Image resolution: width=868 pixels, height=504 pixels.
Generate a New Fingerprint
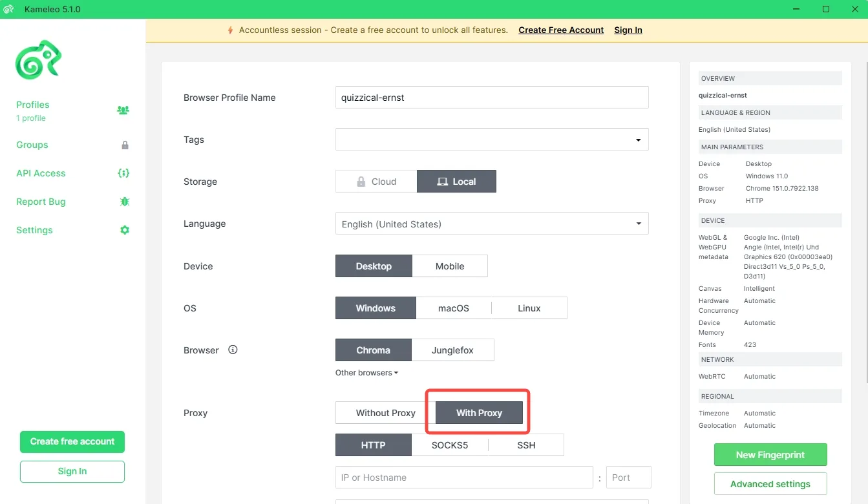click(770, 455)
